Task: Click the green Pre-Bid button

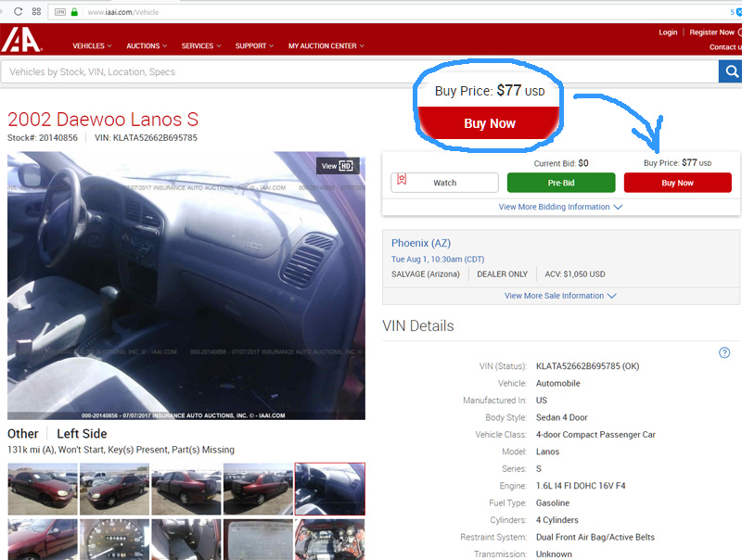Action: [560, 183]
